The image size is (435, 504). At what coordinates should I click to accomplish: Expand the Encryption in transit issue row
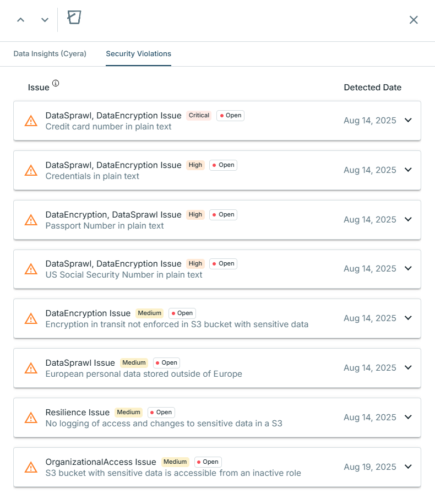click(x=408, y=318)
